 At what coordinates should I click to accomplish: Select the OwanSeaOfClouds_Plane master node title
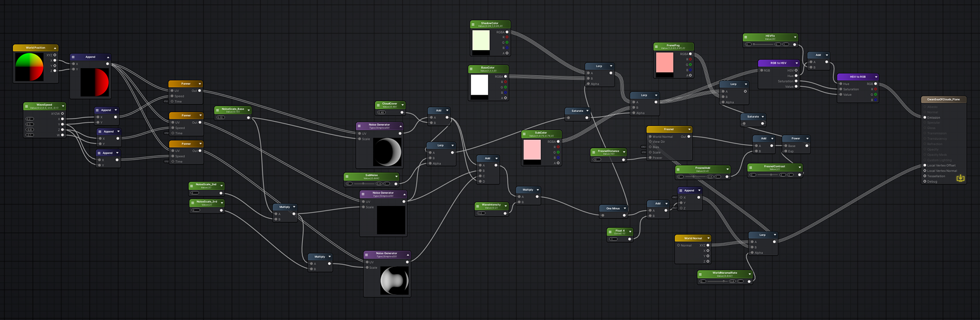coord(943,100)
